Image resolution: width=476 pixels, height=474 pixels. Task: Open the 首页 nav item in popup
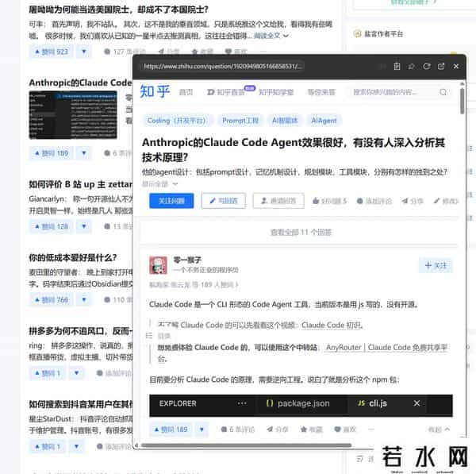coord(186,92)
